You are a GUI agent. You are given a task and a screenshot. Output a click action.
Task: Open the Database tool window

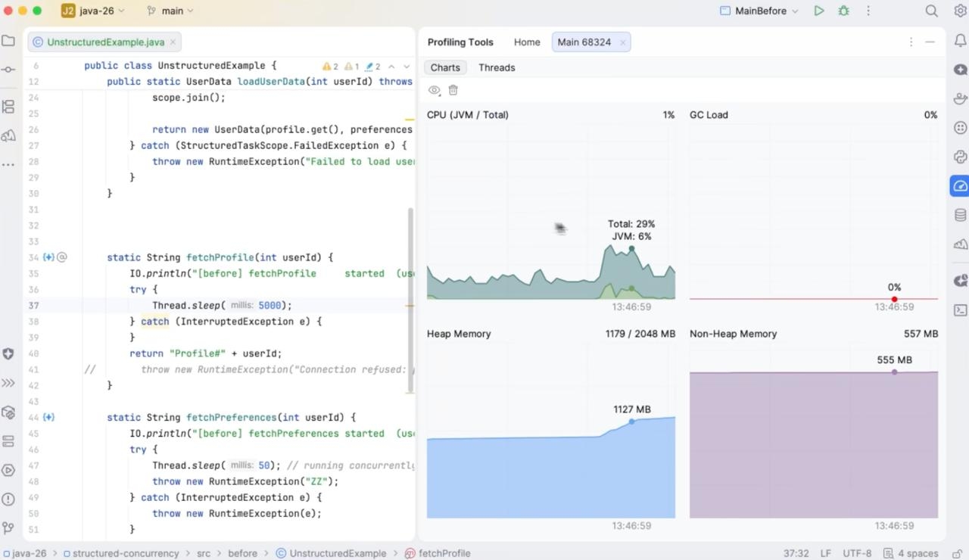(961, 216)
